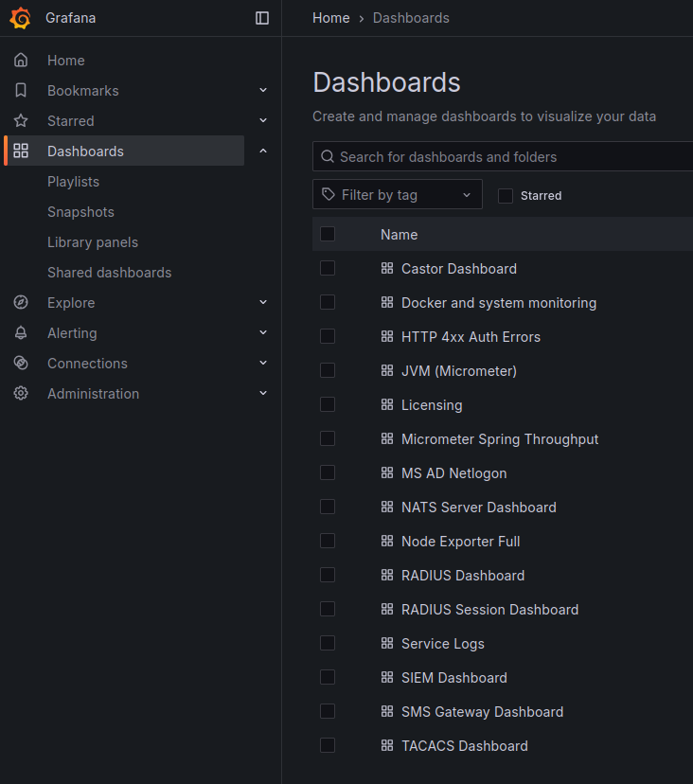Viewport: 693px width, 784px height.
Task: Click the Explore compass icon
Action: (21, 303)
